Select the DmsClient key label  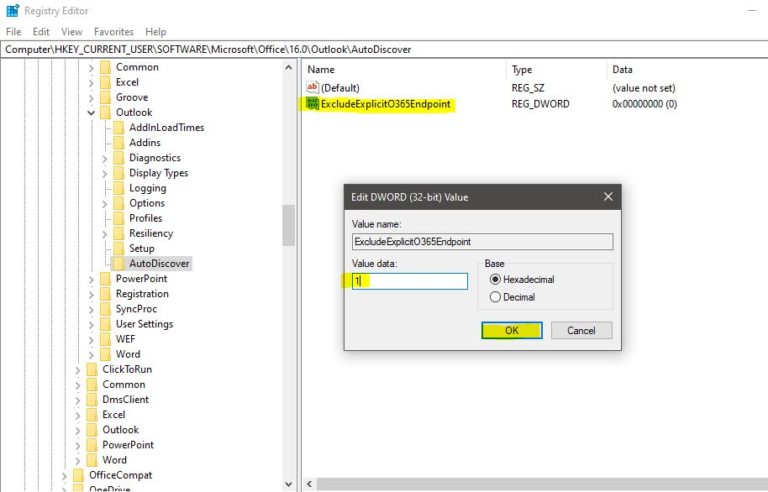(125, 400)
